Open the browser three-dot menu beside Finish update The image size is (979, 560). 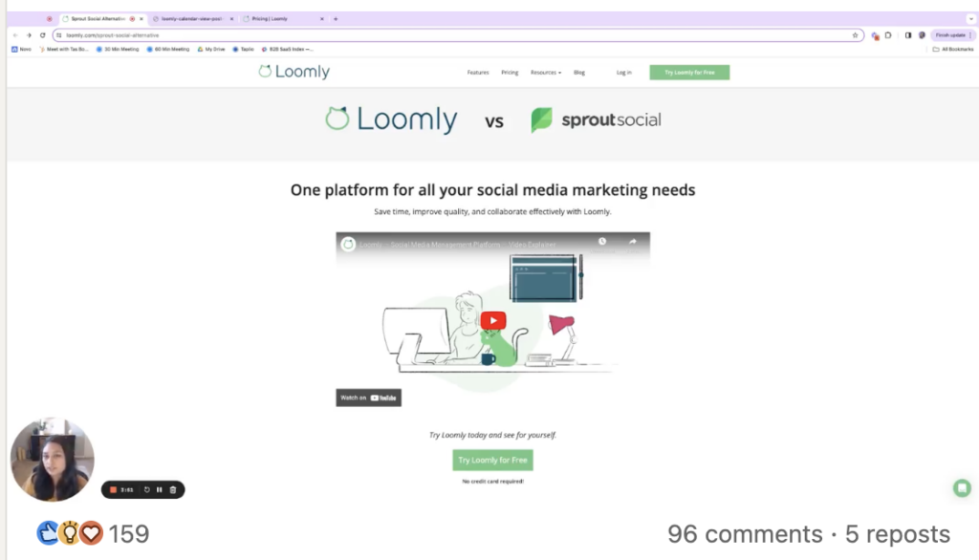[x=969, y=35]
